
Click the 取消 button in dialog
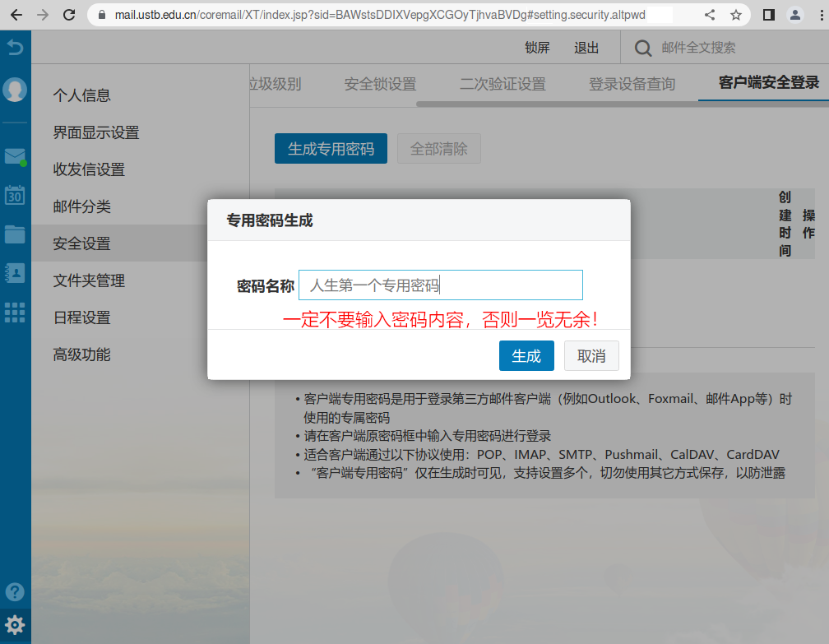click(x=591, y=356)
